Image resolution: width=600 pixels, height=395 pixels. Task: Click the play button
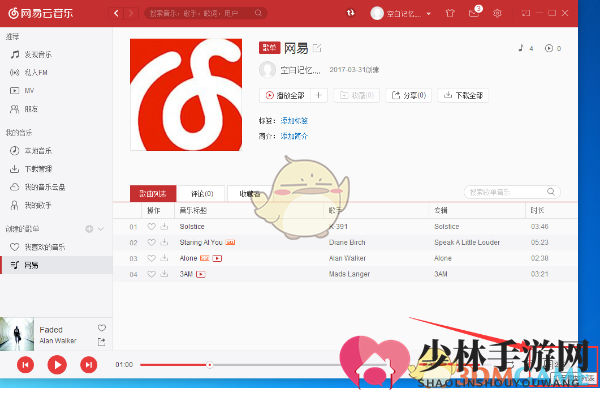57,365
